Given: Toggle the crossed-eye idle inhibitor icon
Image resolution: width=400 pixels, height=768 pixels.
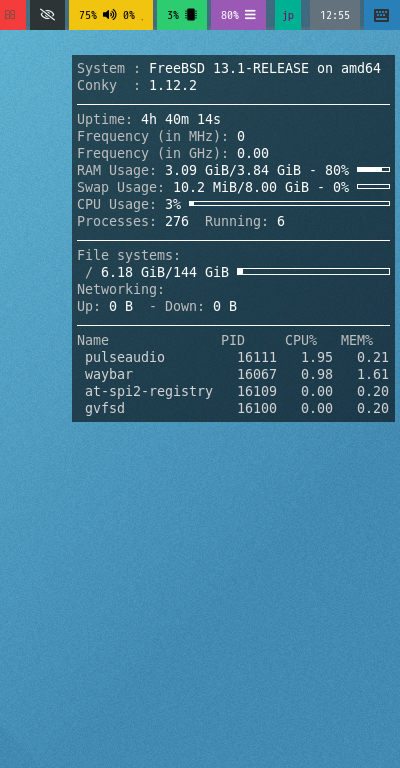Looking at the screenshot, I should (47, 15).
